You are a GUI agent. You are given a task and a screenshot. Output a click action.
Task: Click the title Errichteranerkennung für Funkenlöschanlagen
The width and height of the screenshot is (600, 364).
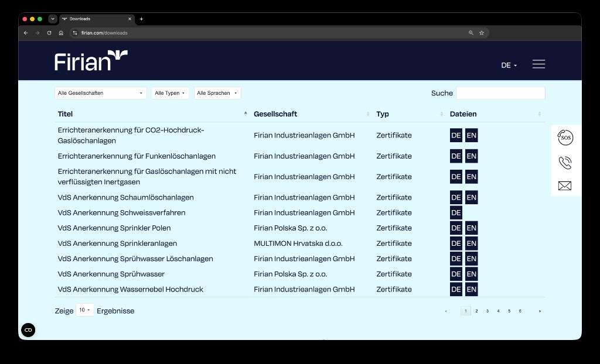tap(137, 156)
